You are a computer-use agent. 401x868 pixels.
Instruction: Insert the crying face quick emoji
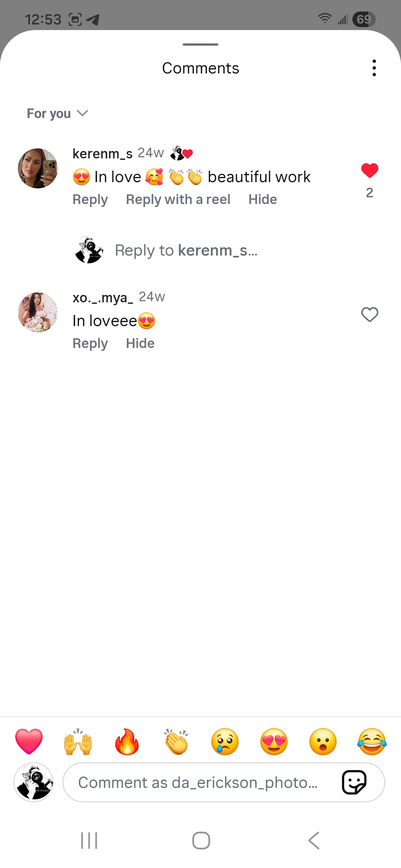pyautogui.click(x=225, y=742)
